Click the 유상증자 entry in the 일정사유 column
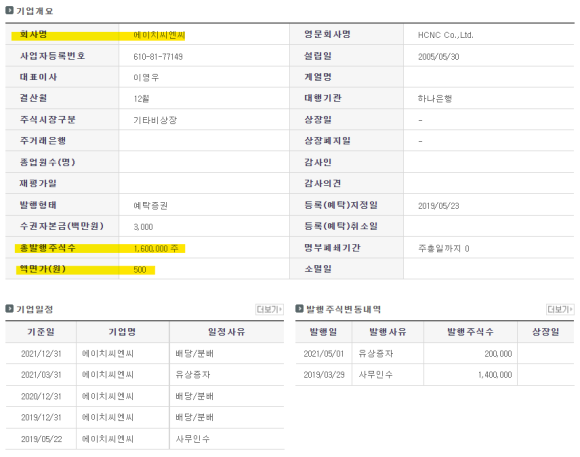 tap(193, 375)
